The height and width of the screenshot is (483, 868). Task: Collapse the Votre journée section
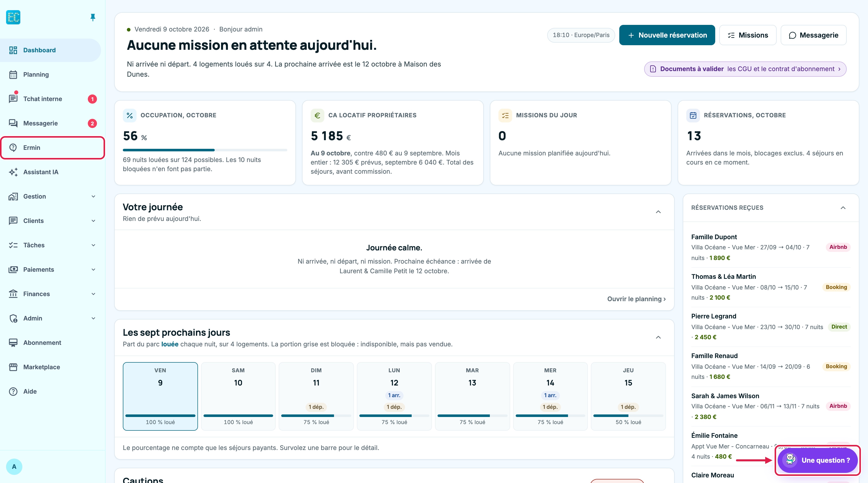(x=658, y=212)
